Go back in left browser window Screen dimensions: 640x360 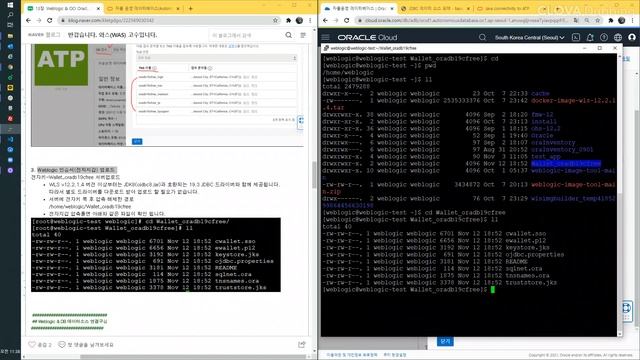coord(28,20)
